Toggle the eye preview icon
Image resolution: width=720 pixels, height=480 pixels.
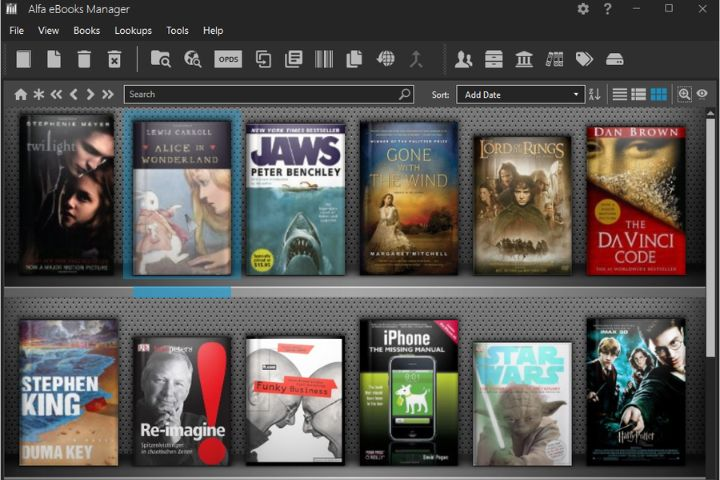click(702, 94)
